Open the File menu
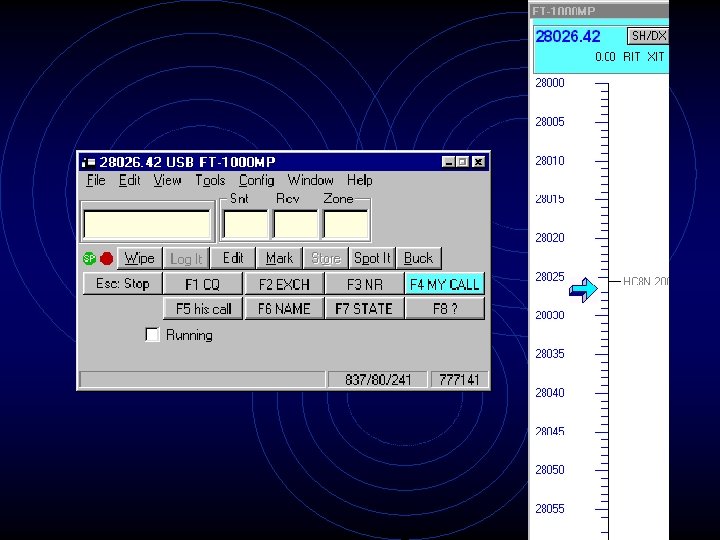Screen dimensions: 720x540 click(96, 180)
